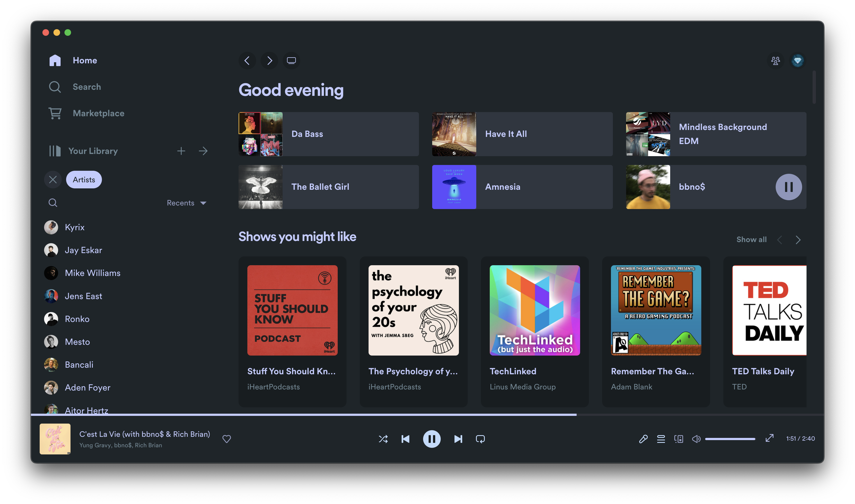The image size is (855, 504).
Task: Clear the Artists filter with X icon
Action: 53,180
